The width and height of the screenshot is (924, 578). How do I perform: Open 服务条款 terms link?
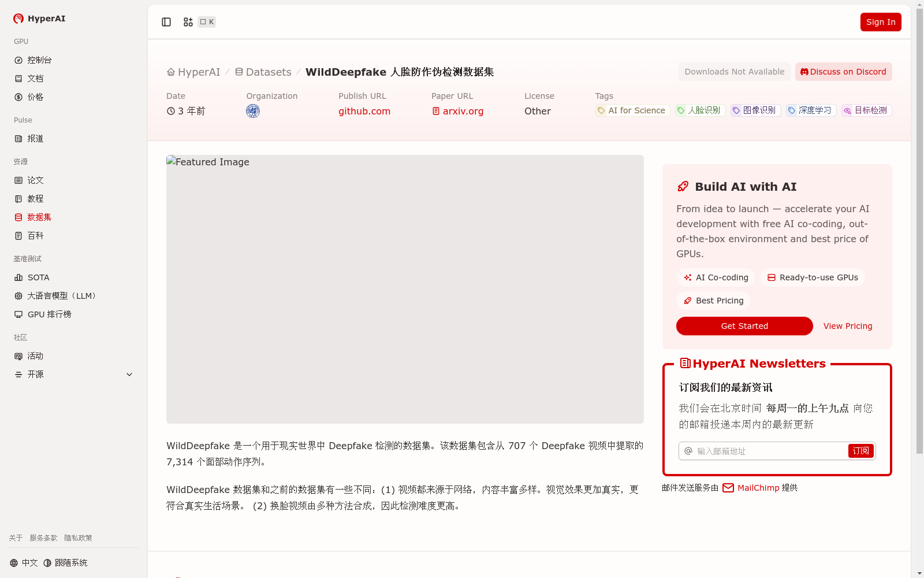point(44,538)
